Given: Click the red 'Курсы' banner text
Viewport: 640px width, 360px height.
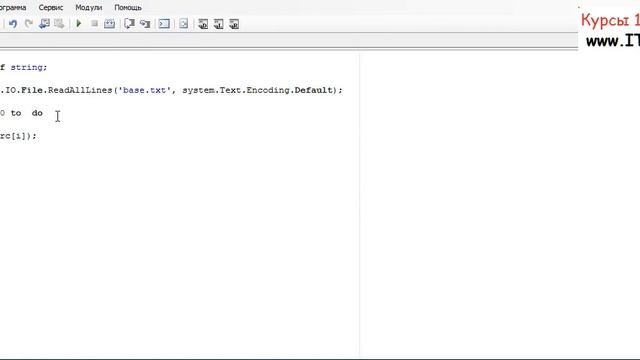Looking at the screenshot, I should [x=604, y=20].
